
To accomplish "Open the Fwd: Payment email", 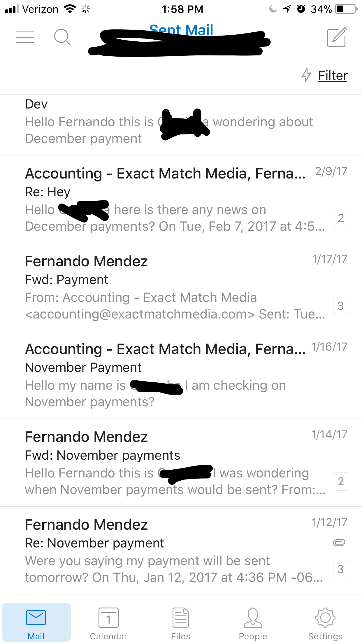I will point(181,287).
